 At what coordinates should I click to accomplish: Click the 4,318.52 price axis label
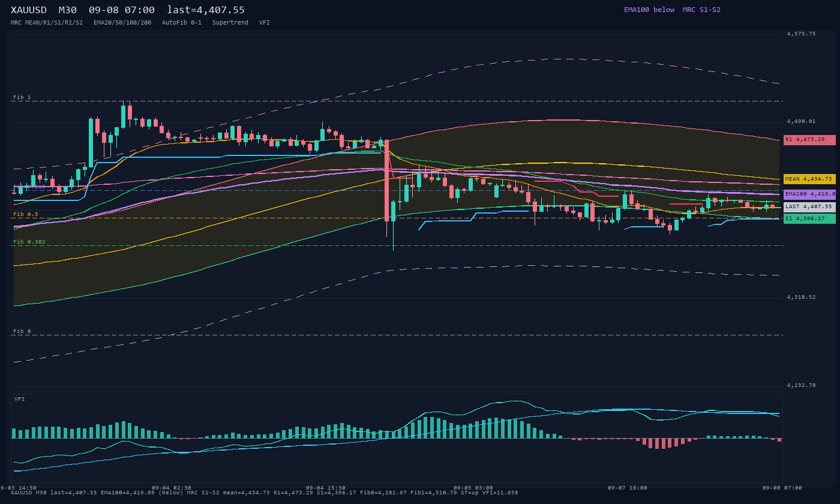[802, 298]
